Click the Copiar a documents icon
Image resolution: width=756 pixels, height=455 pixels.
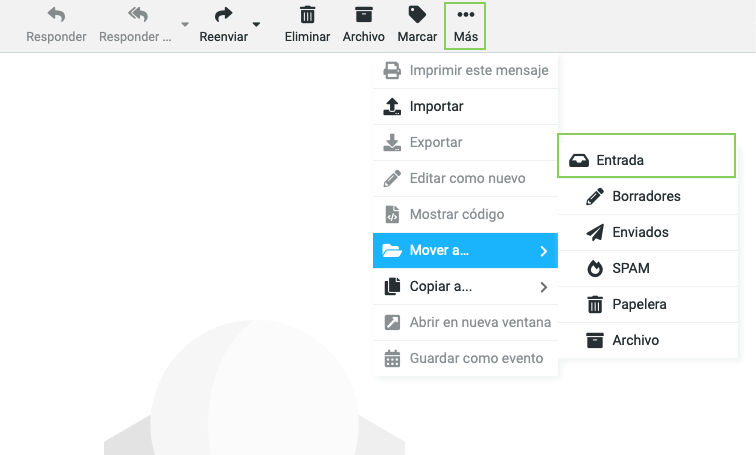click(x=392, y=286)
